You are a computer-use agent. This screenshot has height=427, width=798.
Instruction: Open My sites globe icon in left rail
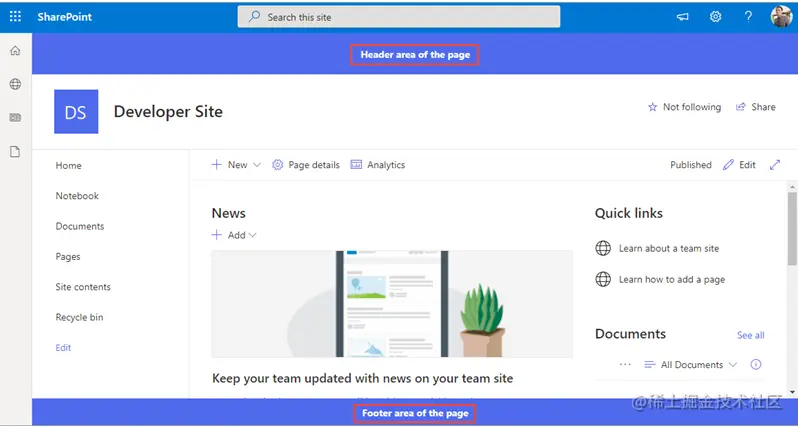15,84
